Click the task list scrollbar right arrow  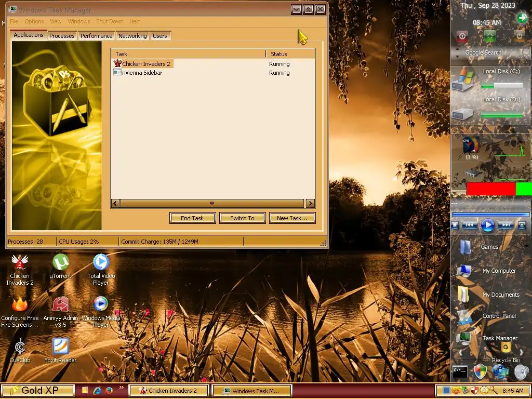click(x=310, y=203)
